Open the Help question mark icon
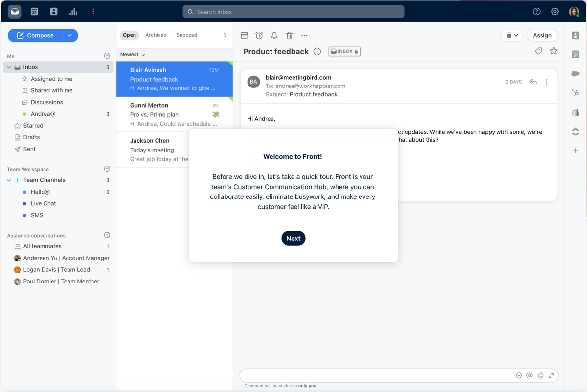 (537, 12)
